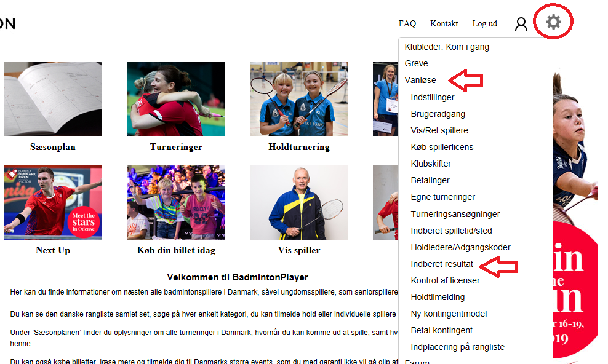Open the Vis spiller image tile
The image size is (608, 364).
tap(299, 202)
